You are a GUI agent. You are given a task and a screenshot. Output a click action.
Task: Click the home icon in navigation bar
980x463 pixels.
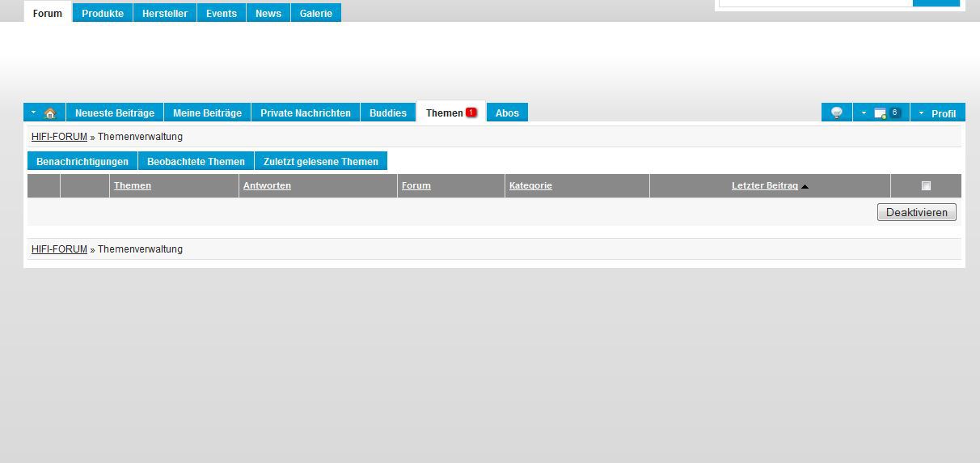click(x=50, y=113)
